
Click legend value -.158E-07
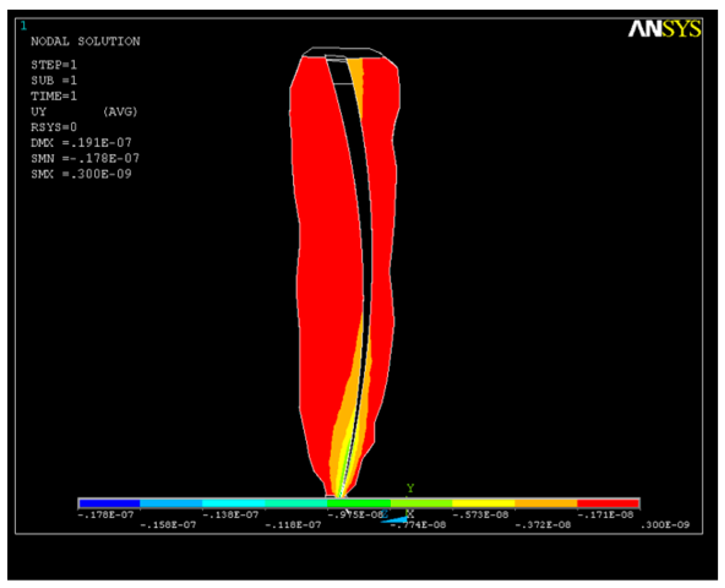(x=168, y=525)
